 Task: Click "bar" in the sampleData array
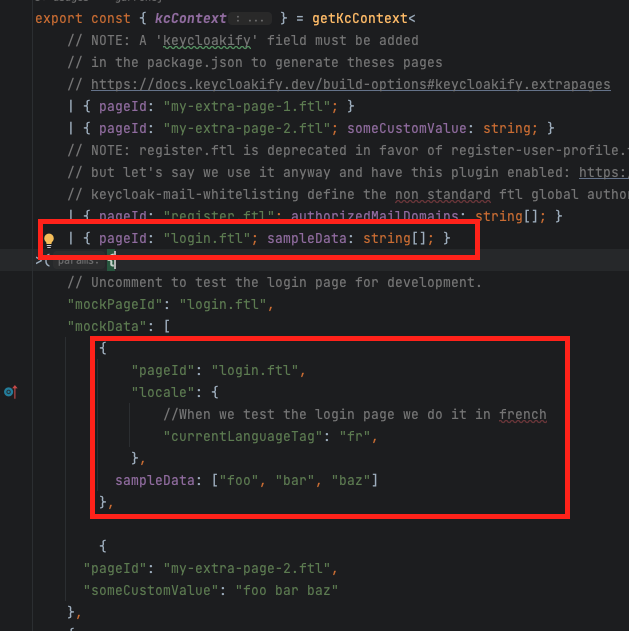295,480
